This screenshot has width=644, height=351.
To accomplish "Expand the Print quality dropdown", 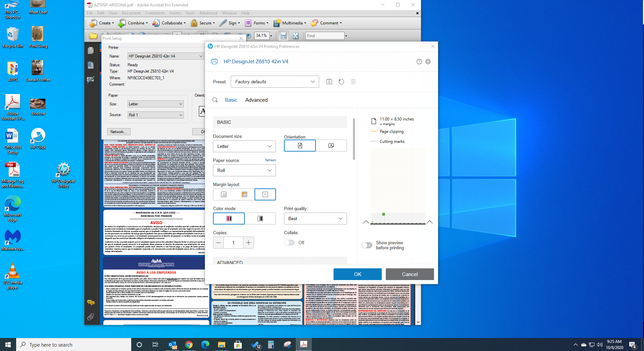I will 315,218.
